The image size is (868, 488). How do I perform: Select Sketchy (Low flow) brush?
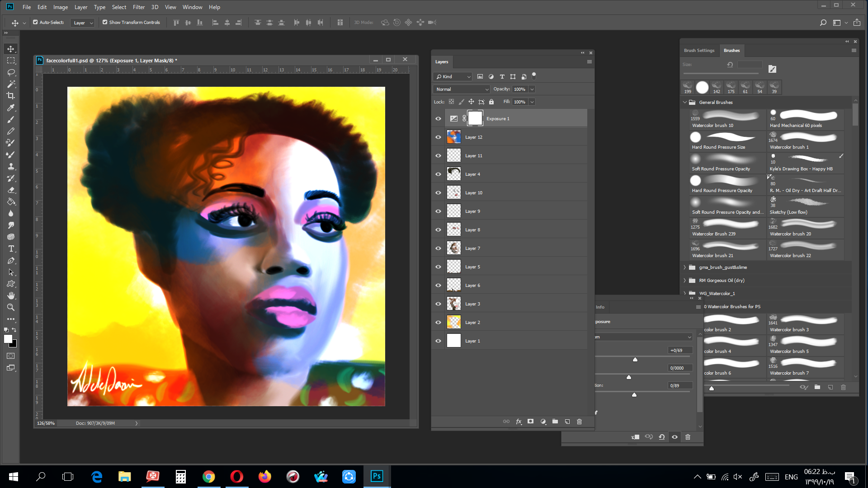tap(806, 206)
